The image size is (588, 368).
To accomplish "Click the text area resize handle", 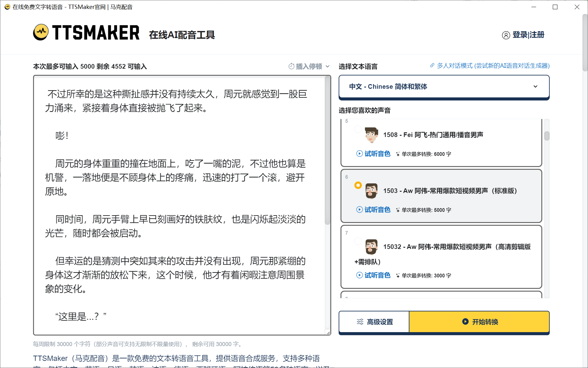I will 328,332.
